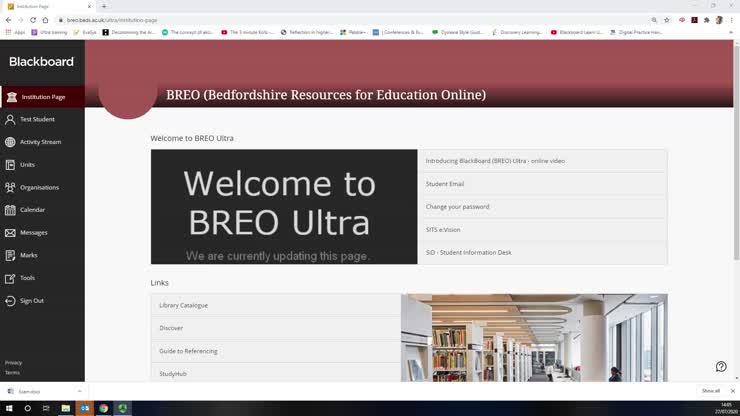Open the Pebble+ bookmark
This screenshot has width=740, height=416.
tap(353, 33)
